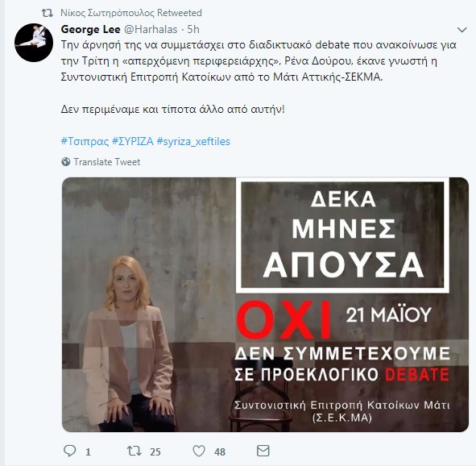Click the reply count number 1
The width and height of the screenshot is (476, 466).
88,452
